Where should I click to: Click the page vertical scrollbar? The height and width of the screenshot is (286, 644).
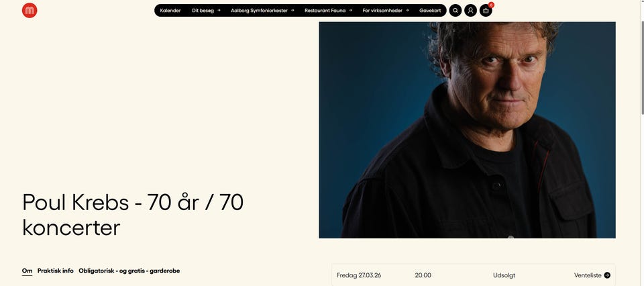coord(641,143)
